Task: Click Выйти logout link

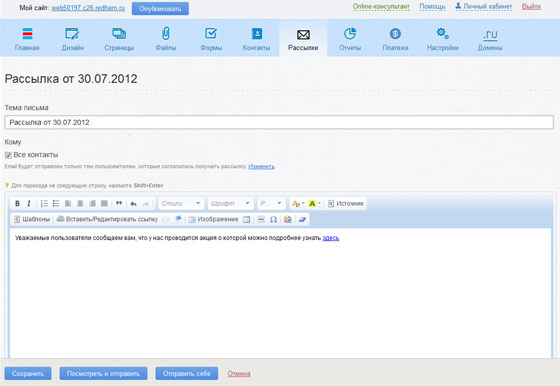Action: [531, 6]
